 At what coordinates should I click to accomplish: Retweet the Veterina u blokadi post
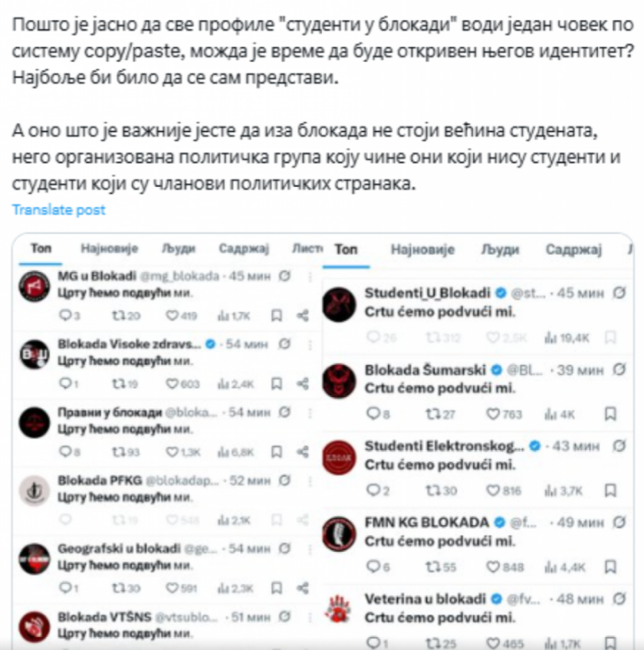[x=440, y=643]
